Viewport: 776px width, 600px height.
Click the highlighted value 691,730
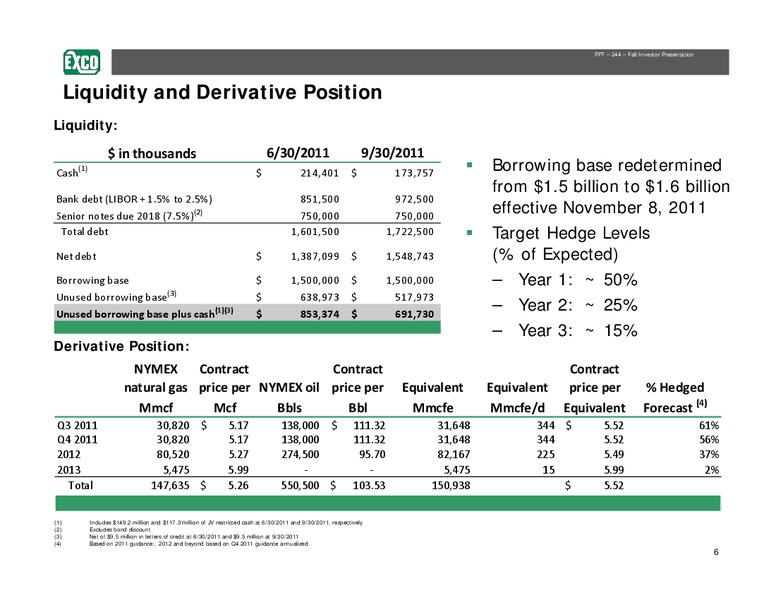coord(414,314)
